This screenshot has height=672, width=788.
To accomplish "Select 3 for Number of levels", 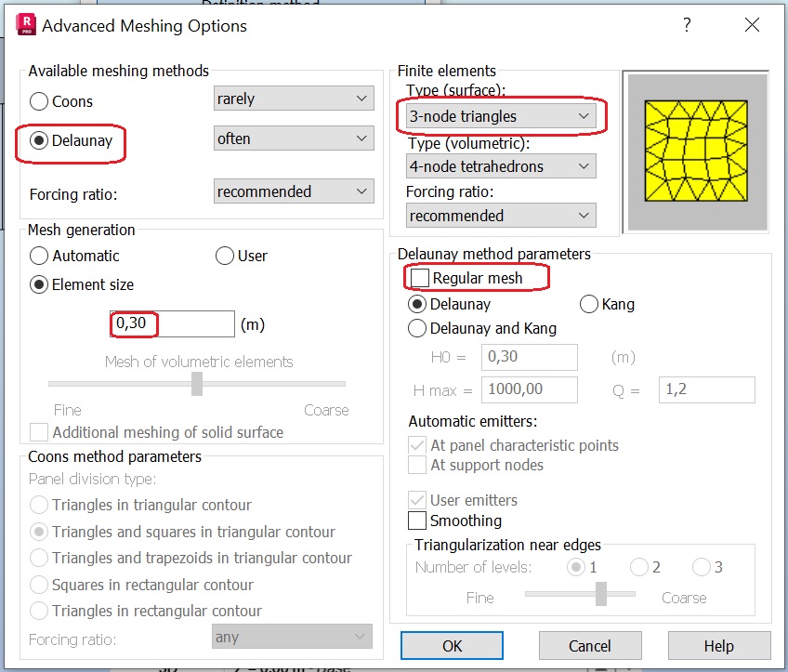I will (x=701, y=568).
